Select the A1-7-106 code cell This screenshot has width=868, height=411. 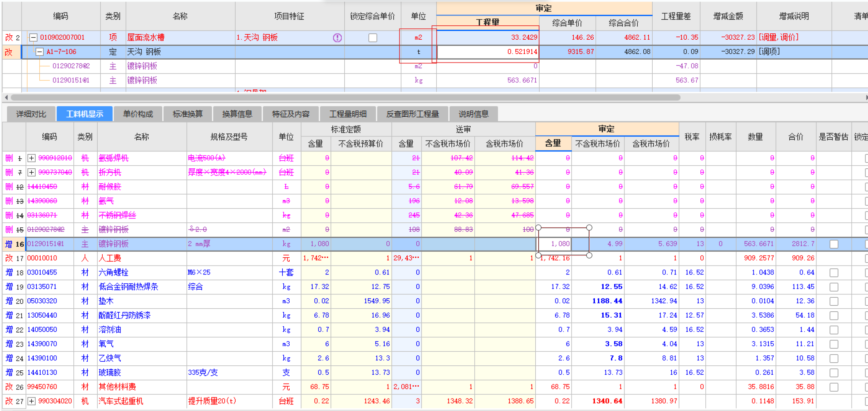(x=61, y=52)
